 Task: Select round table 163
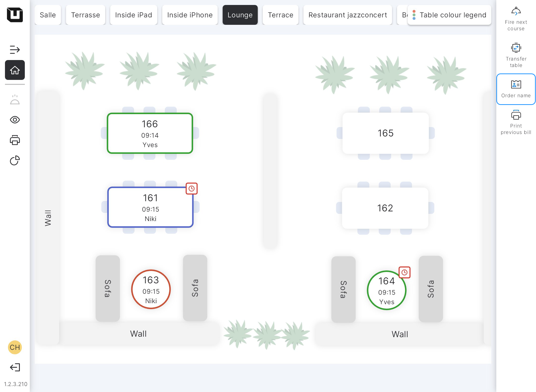pyautogui.click(x=151, y=289)
